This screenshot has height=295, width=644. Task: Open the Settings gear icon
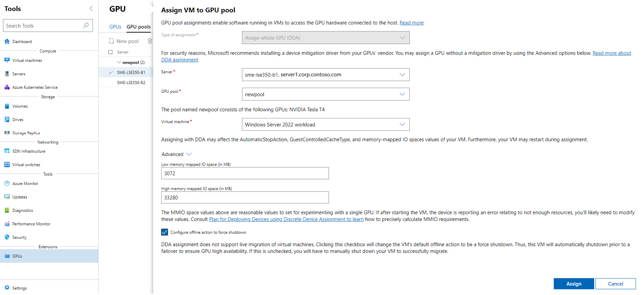7,288
